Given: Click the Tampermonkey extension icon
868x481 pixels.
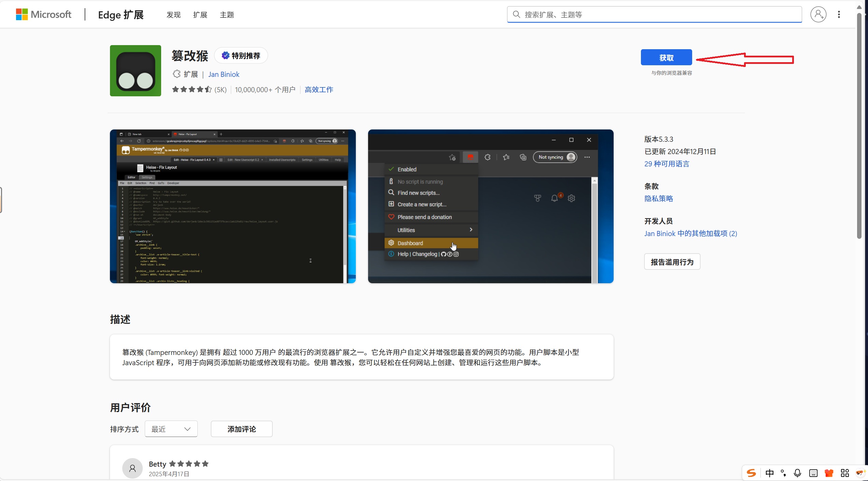Looking at the screenshot, I should (x=136, y=71).
